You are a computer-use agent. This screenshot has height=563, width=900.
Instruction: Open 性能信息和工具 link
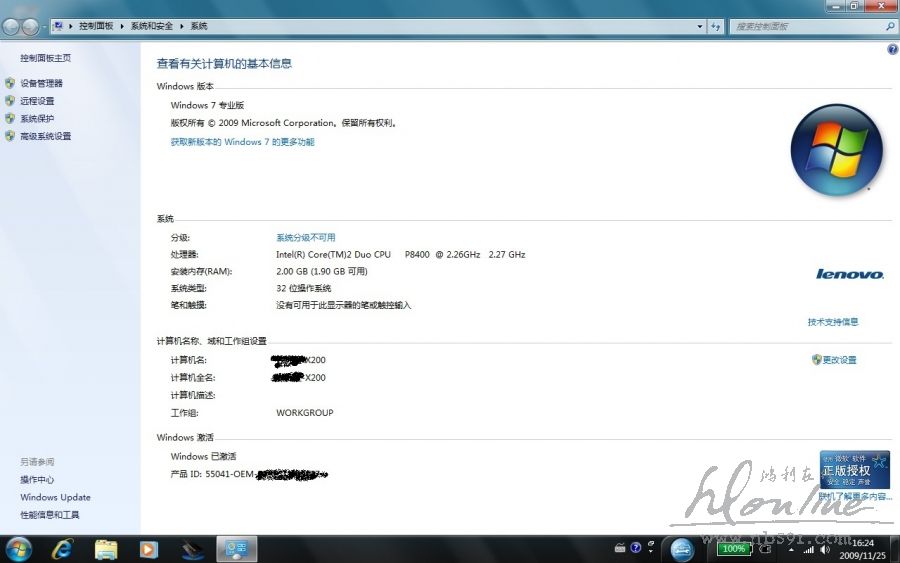coord(50,515)
